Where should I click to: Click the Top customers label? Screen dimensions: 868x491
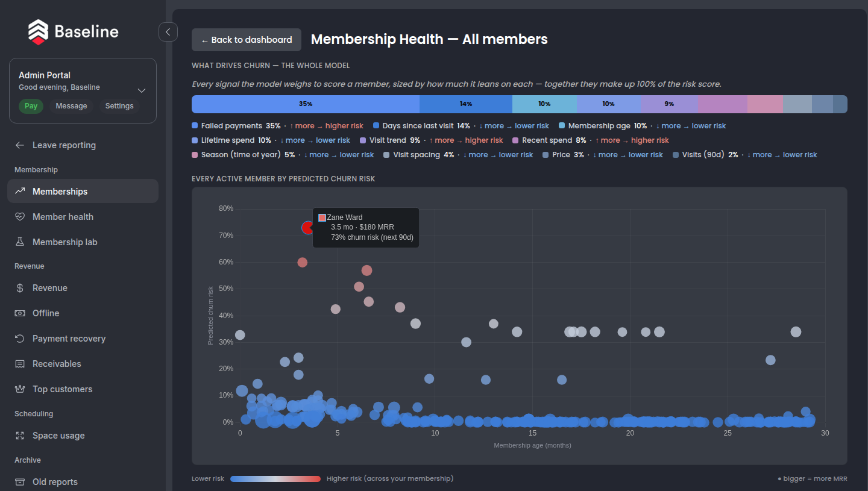[x=63, y=389]
